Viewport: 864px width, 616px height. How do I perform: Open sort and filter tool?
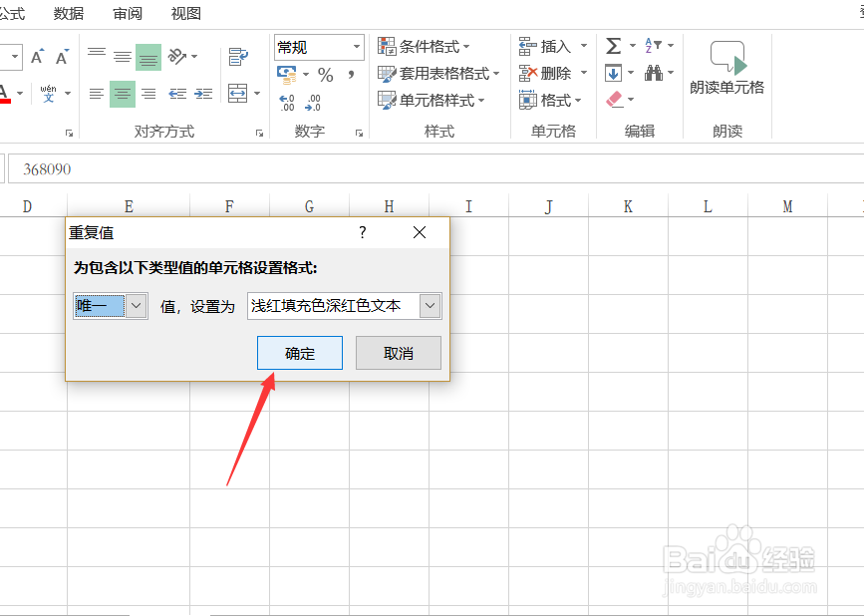(654, 46)
